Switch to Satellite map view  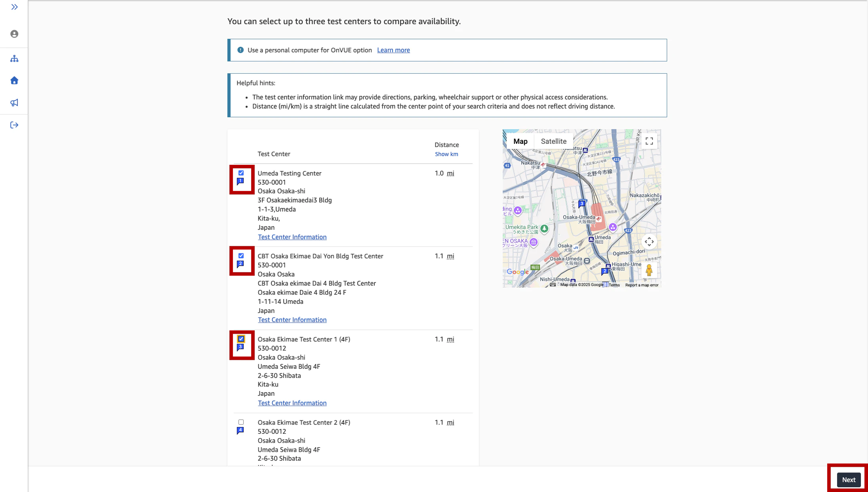click(x=554, y=141)
